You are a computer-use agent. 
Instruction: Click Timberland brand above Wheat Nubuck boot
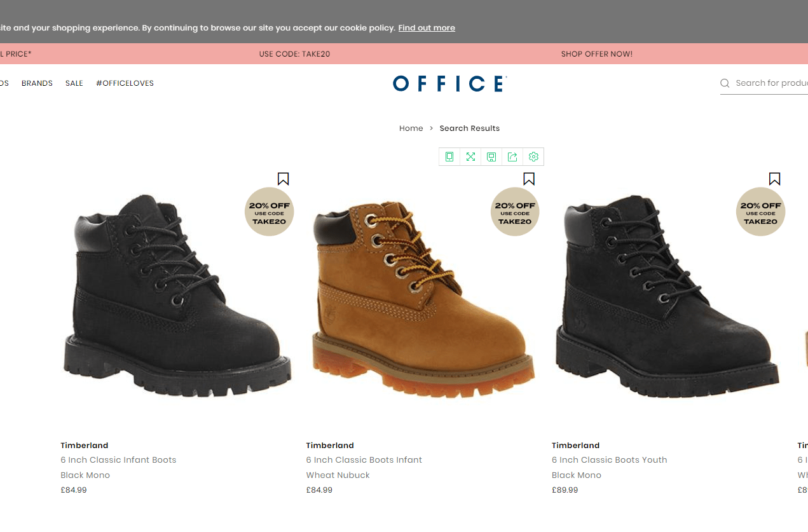(330, 446)
